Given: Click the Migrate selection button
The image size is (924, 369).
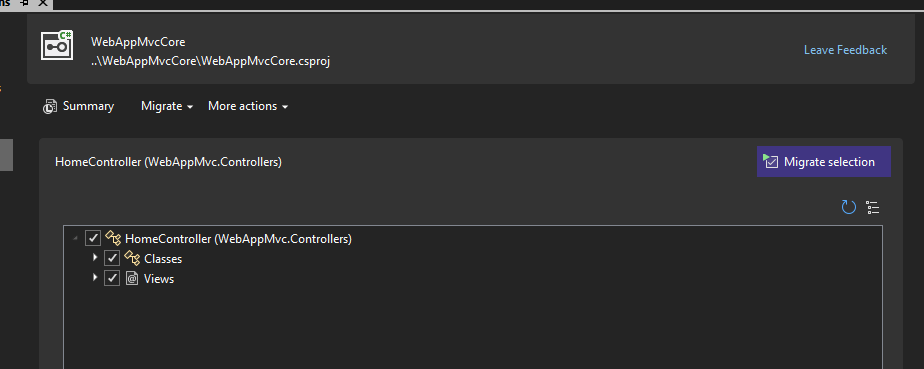Looking at the screenshot, I should (823, 162).
